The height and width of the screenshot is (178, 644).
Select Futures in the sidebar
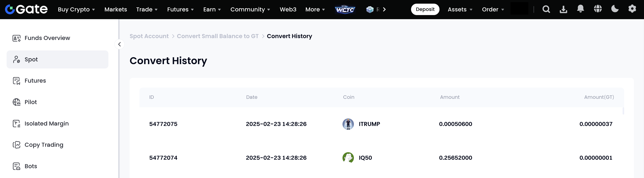coord(35,81)
